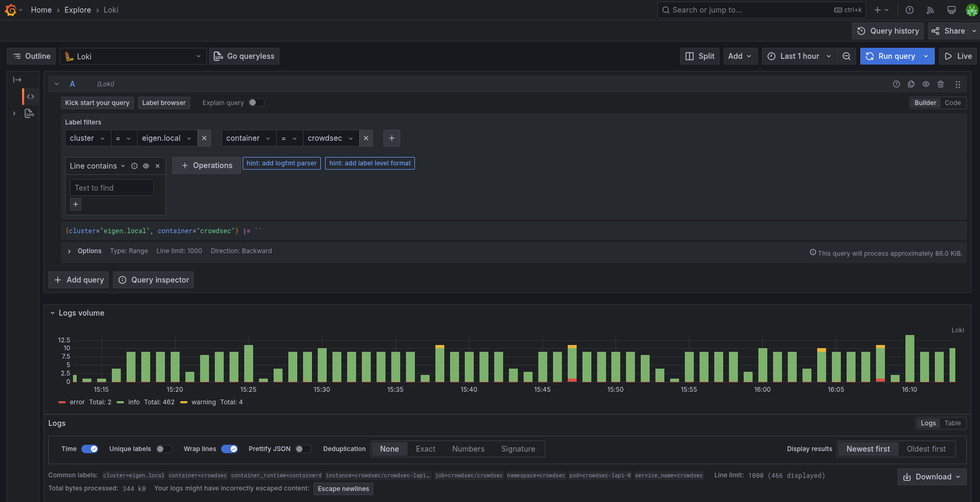Click the drag handle dots on query A

pyautogui.click(x=958, y=84)
